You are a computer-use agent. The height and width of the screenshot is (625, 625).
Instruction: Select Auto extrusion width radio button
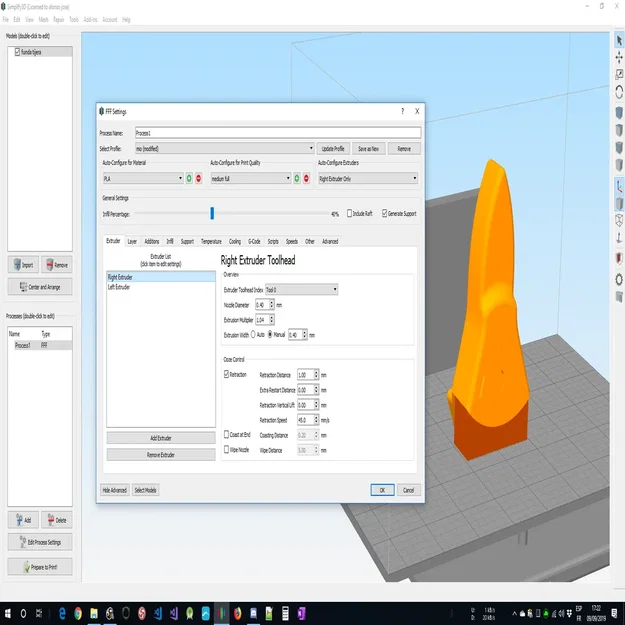(x=253, y=334)
